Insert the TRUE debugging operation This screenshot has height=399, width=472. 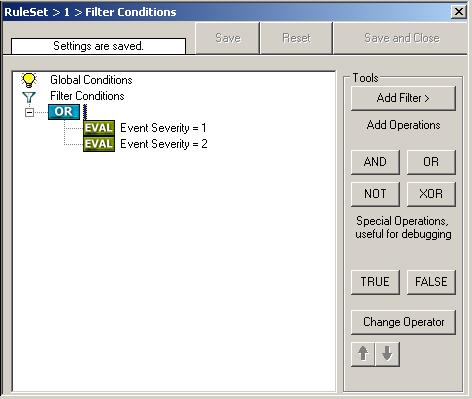coord(375,282)
